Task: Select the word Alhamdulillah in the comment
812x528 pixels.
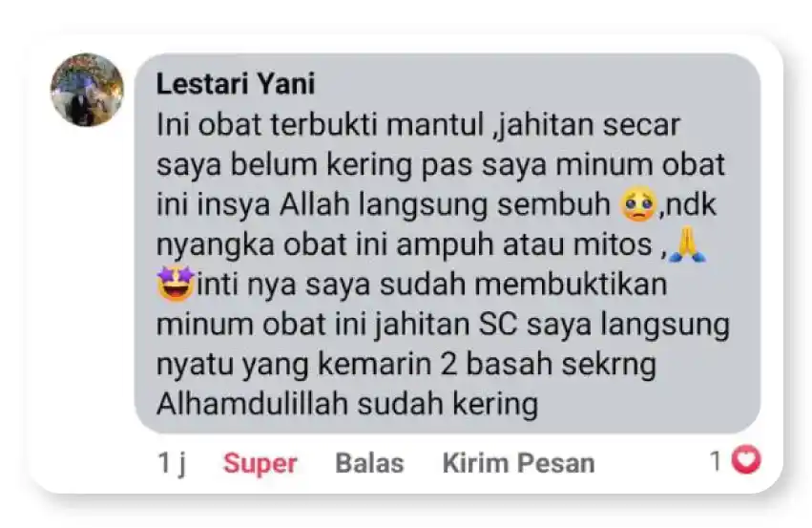Action: coord(252,404)
